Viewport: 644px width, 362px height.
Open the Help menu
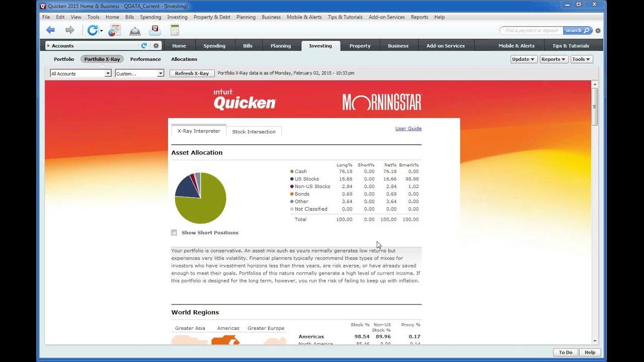click(x=439, y=17)
